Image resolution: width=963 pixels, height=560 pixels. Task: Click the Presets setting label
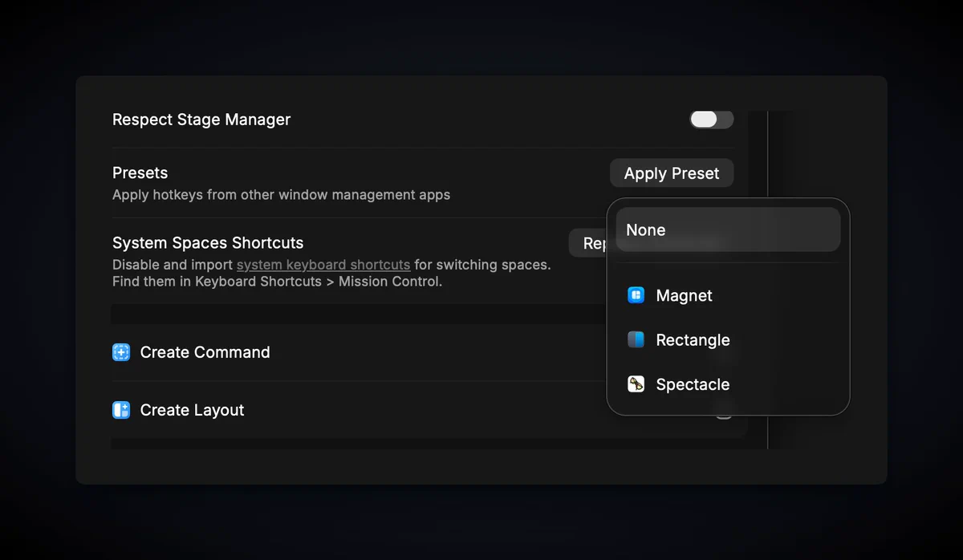tap(140, 172)
